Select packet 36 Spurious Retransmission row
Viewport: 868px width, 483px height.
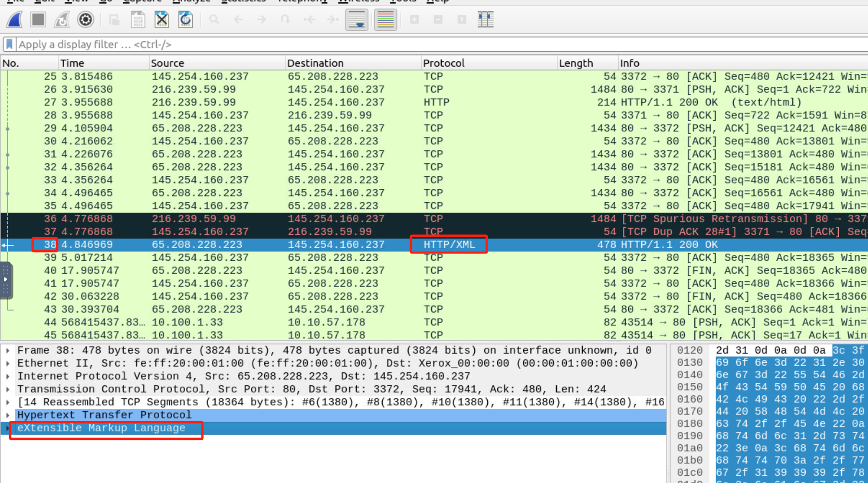click(x=434, y=218)
